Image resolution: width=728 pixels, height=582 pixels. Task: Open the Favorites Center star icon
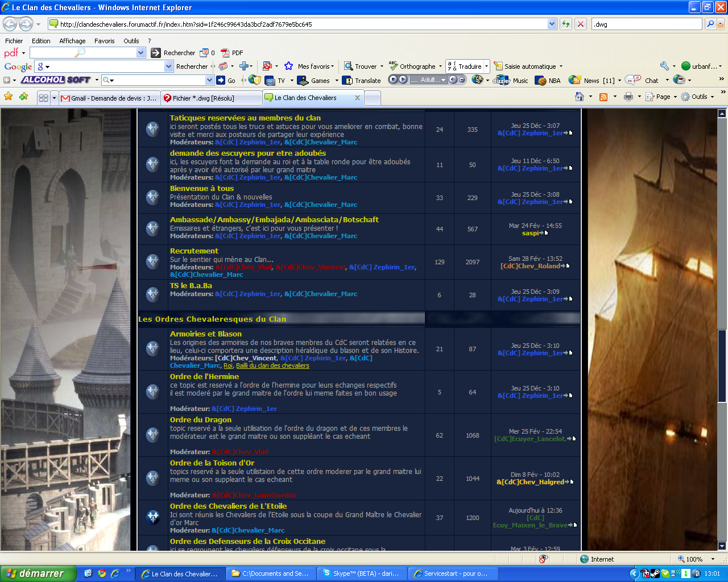(x=9, y=97)
